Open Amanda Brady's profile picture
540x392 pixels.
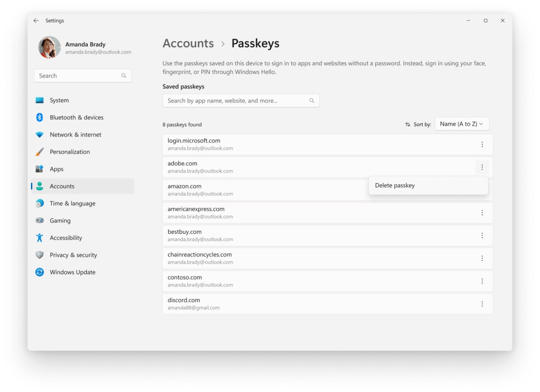pos(49,48)
